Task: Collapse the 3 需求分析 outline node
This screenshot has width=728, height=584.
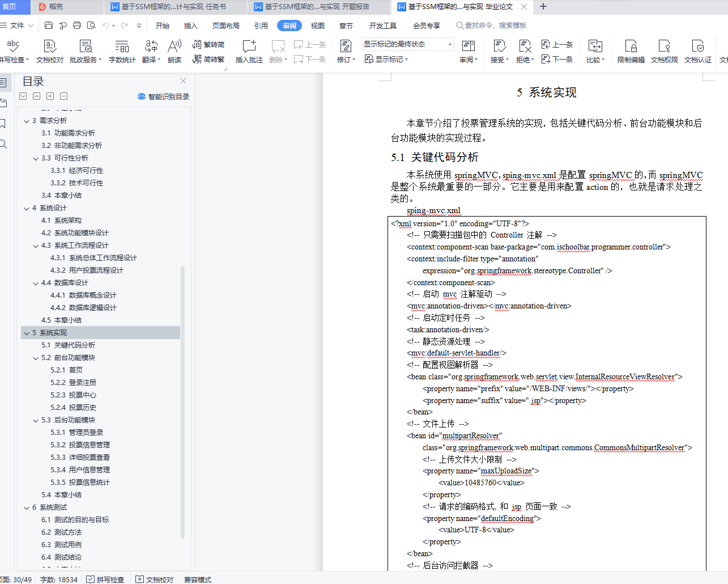Action: click(x=27, y=121)
